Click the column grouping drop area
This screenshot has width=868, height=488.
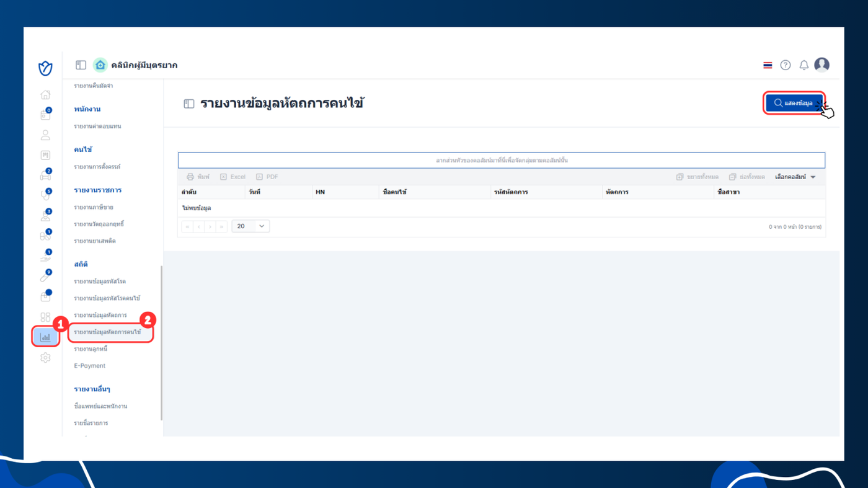(502, 161)
